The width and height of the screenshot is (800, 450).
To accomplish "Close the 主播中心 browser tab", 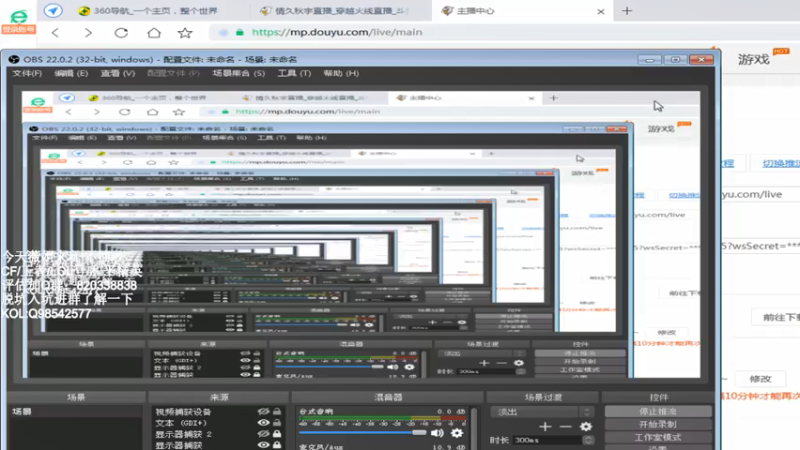I will click(601, 11).
